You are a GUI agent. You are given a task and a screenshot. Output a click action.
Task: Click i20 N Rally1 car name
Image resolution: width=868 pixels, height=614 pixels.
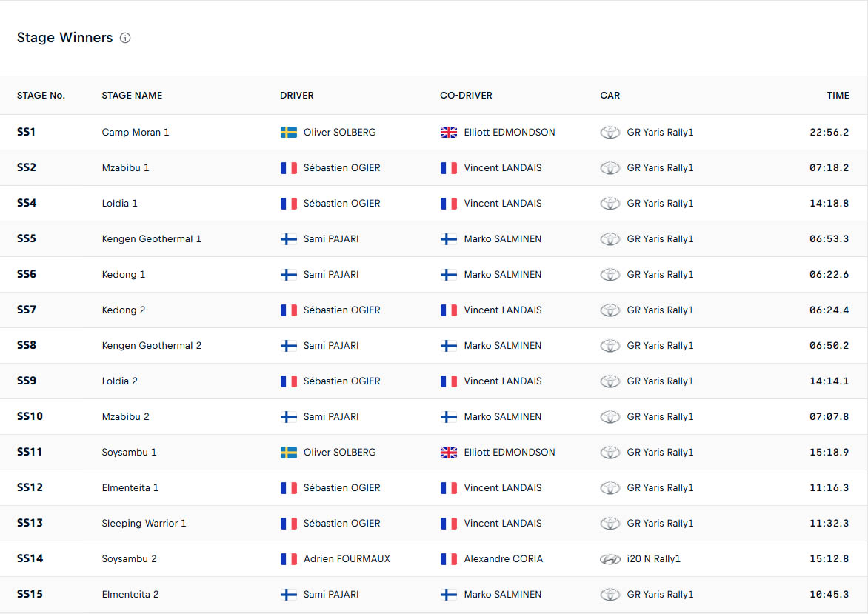(653, 559)
